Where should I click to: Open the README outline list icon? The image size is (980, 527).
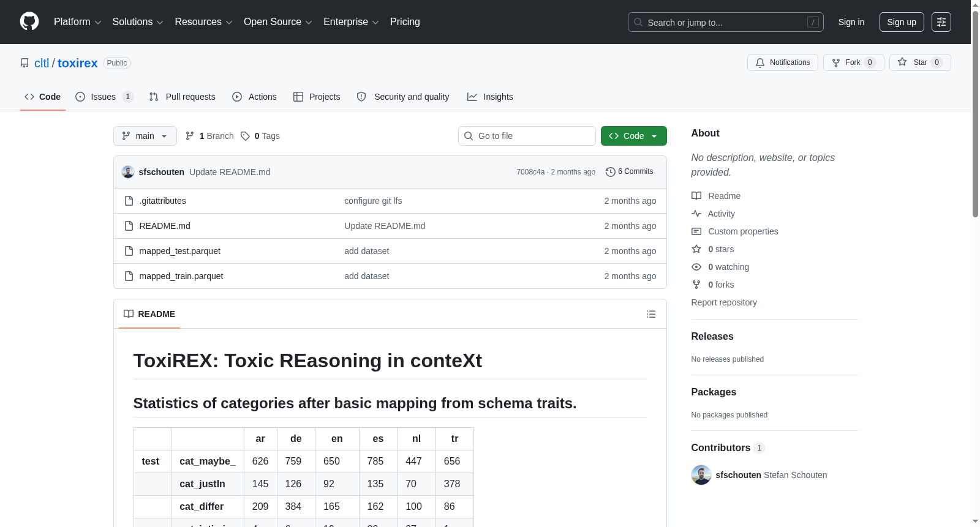651,314
